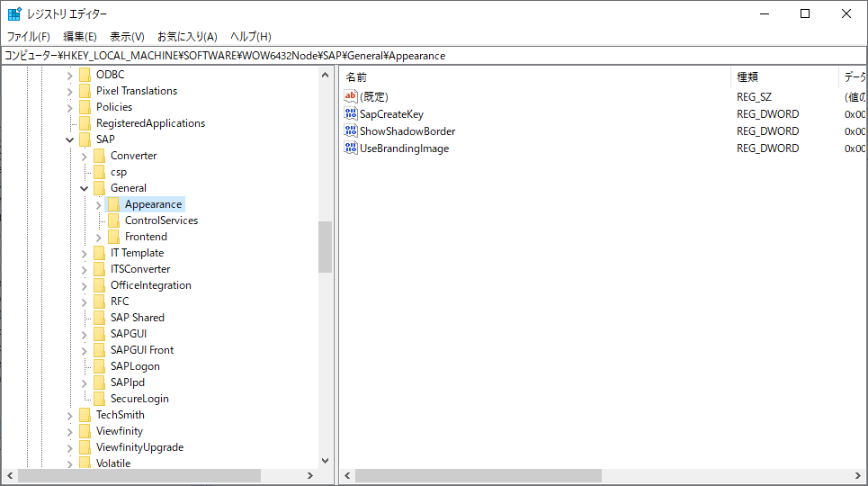Select the ODBC folder icon
The image size is (868, 486).
pyautogui.click(x=85, y=75)
